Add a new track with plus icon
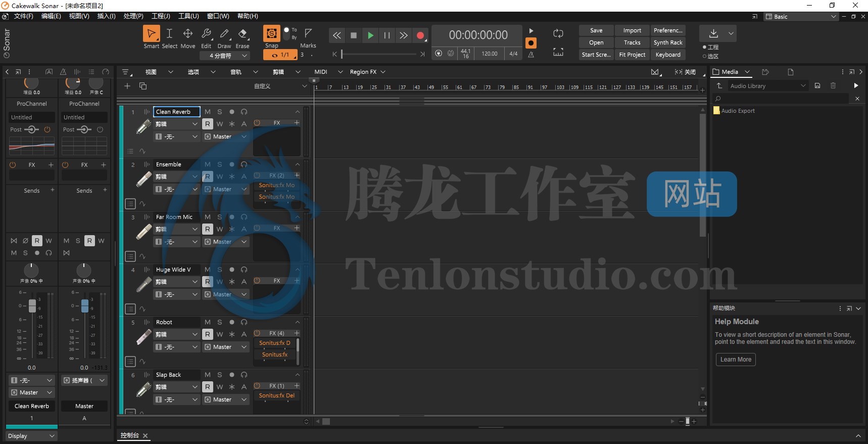 [x=127, y=86]
